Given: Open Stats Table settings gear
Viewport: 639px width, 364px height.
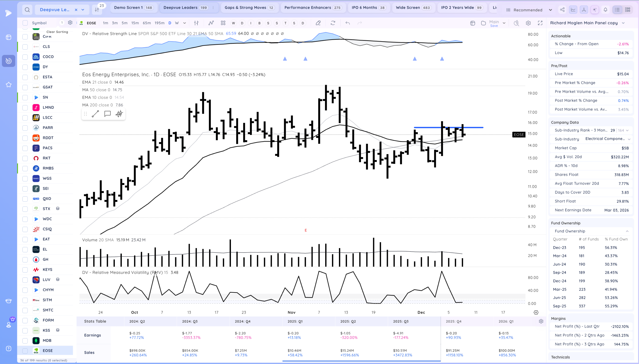Looking at the screenshot, I should (541, 321).
